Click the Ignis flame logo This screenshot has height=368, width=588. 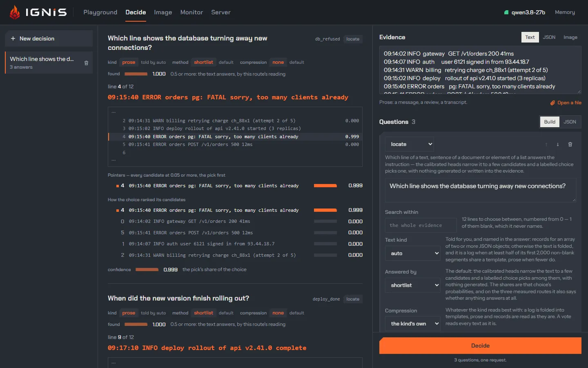tap(15, 12)
